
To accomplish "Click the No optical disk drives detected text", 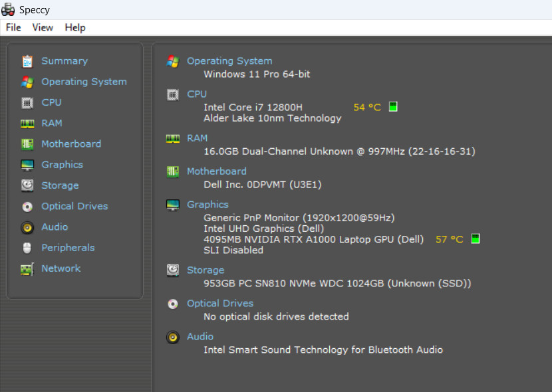I will (x=276, y=316).
